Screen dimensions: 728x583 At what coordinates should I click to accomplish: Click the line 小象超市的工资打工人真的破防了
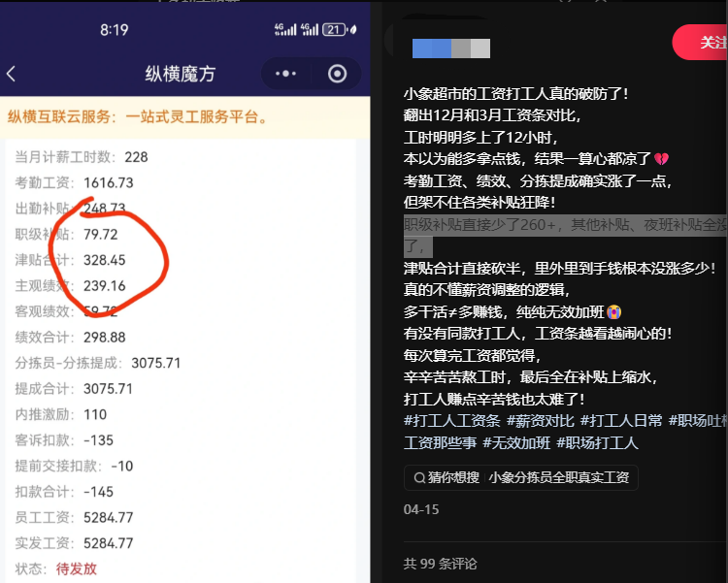515,94
